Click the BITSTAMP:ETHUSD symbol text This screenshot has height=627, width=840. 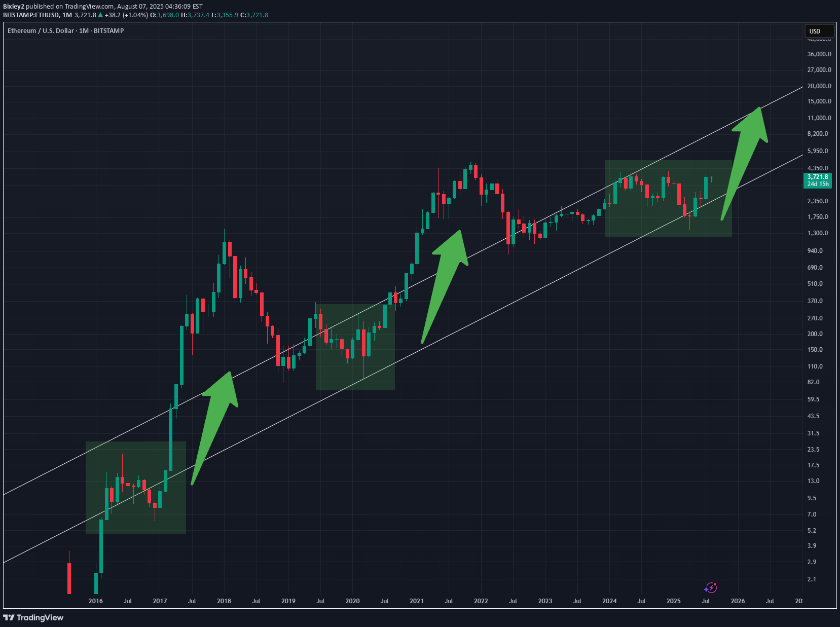coord(31,15)
